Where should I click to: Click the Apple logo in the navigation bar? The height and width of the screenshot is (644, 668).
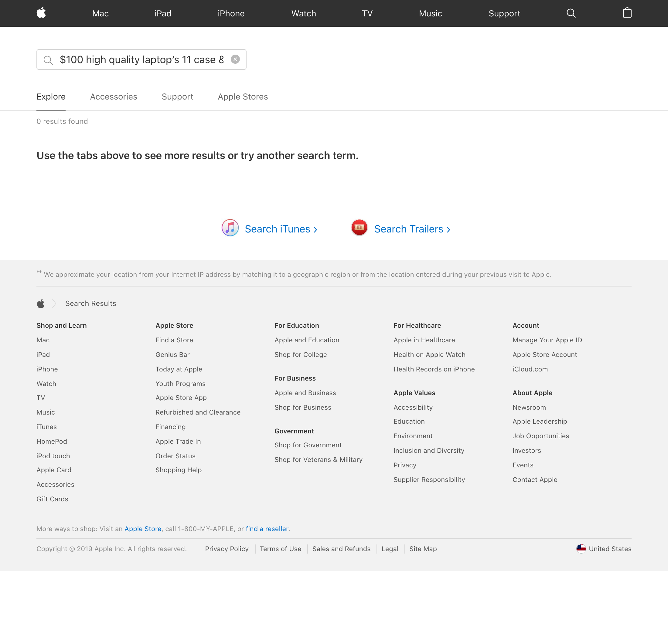(x=41, y=13)
